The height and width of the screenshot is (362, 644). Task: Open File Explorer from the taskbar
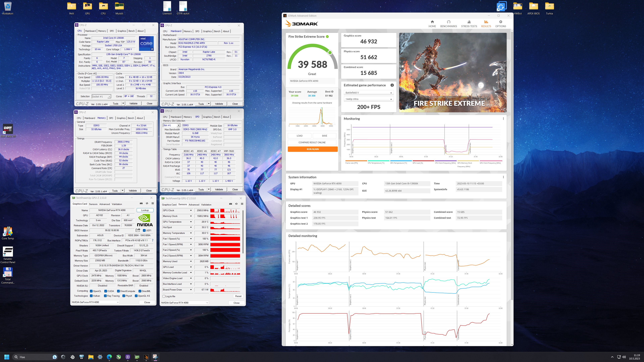pyautogui.click(x=91, y=357)
